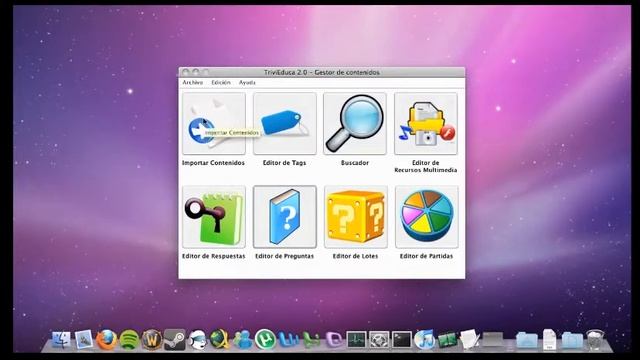Open the Editor de Respuestas green notepad icon
This screenshot has width=640, height=360.
point(214,217)
